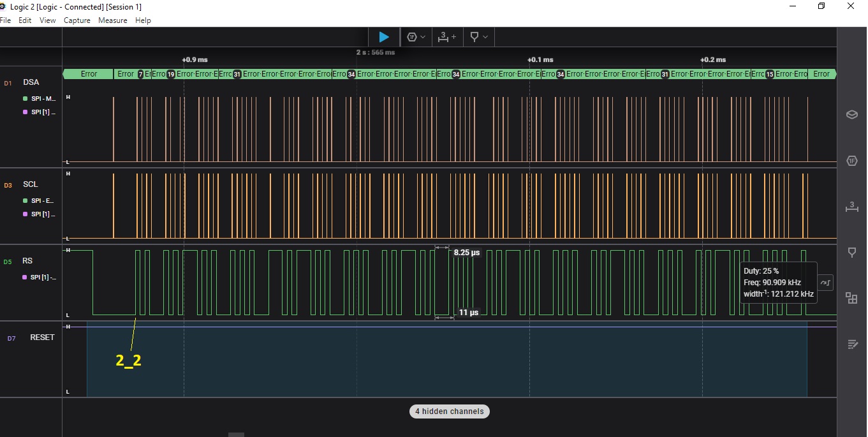Click the decoded result bubble labeled 19
The height and width of the screenshot is (437, 868).
point(171,74)
